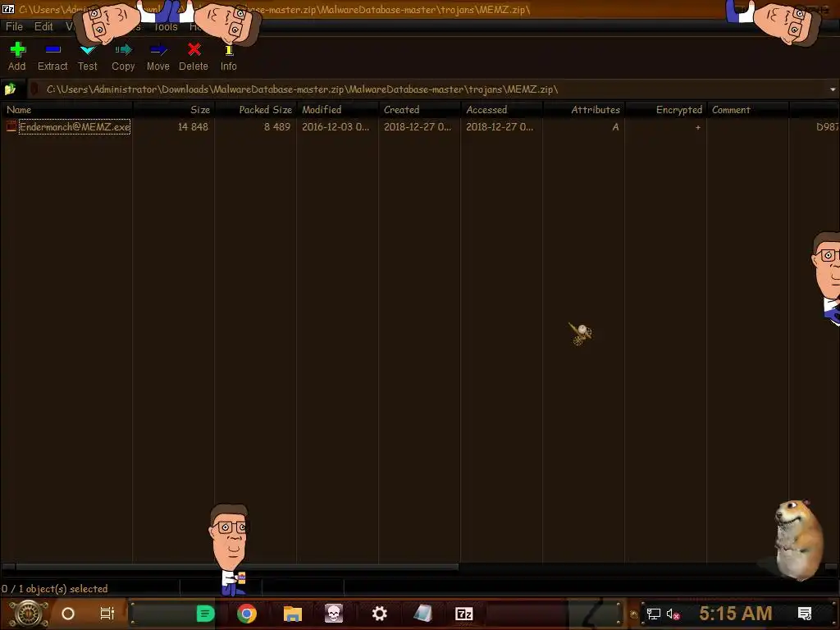
Task: Click the modified date 2016-12-03
Action: click(336, 127)
